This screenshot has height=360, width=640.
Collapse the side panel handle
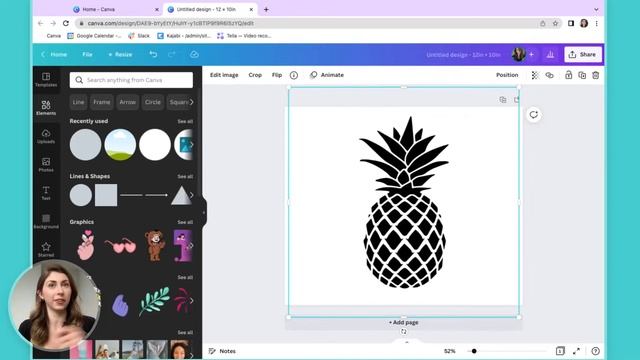[x=204, y=213]
